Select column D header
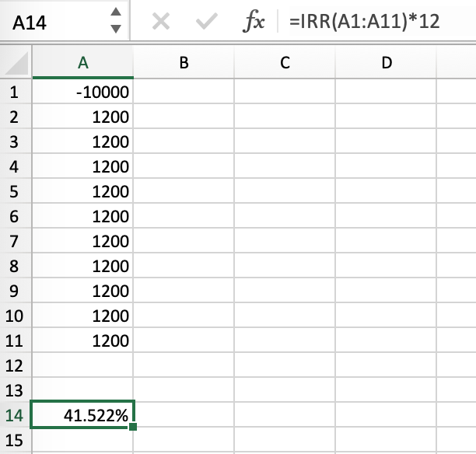Viewport: 476px width, 454px height. 386,62
